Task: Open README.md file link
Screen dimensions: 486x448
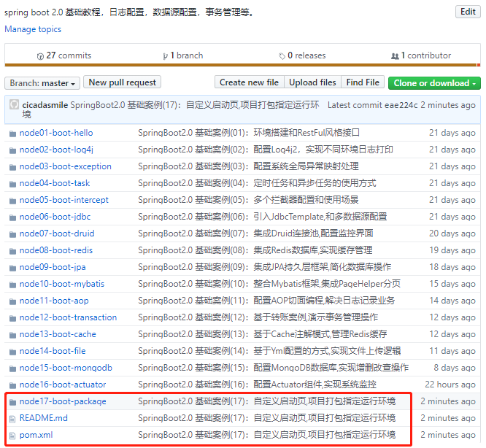Action: (44, 418)
